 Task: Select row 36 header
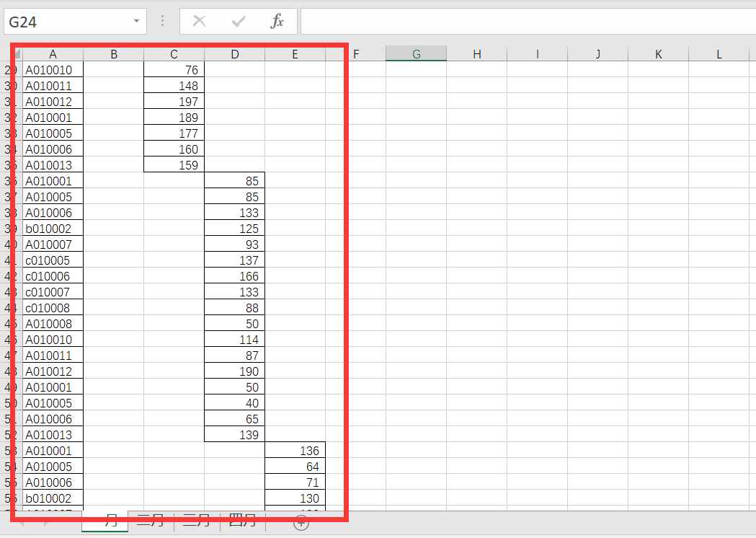pos(11,181)
